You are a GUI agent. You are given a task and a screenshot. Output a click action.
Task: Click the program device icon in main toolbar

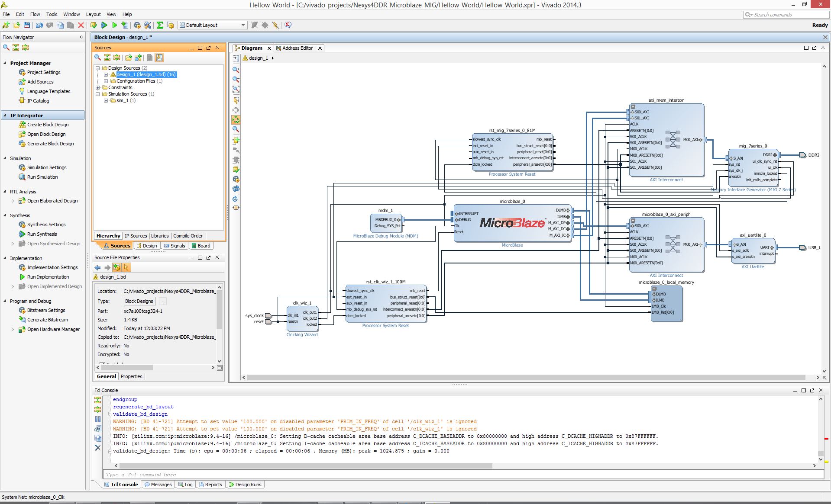coord(125,25)
